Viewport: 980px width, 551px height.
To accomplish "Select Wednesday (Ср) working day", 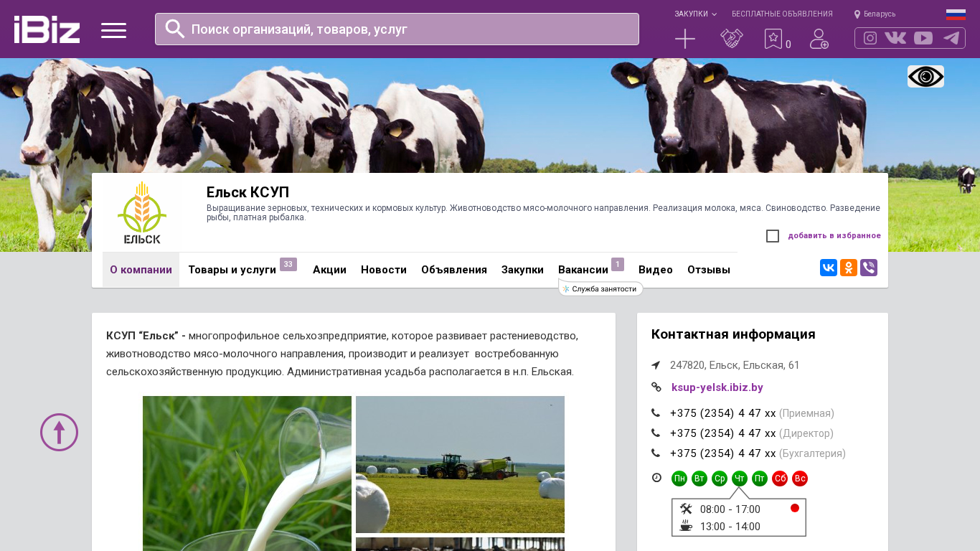I will coord(720,479).
